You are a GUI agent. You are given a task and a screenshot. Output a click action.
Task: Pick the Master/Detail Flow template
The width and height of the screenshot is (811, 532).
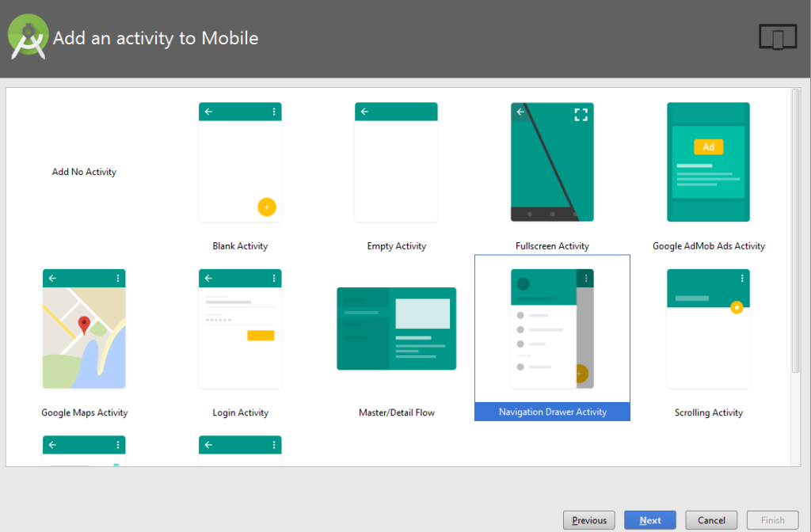pyautogui.click(x=396, y=329)
